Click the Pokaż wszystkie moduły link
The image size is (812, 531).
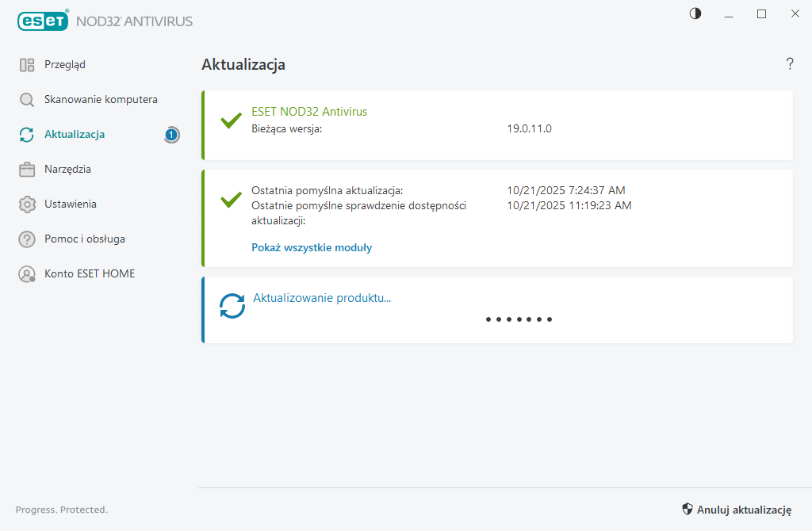312,247
